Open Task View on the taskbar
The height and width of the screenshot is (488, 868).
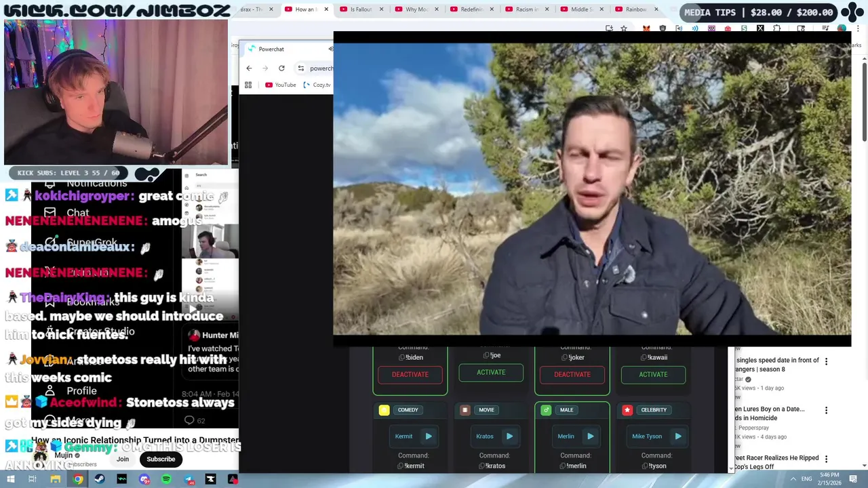pos(32,479)
